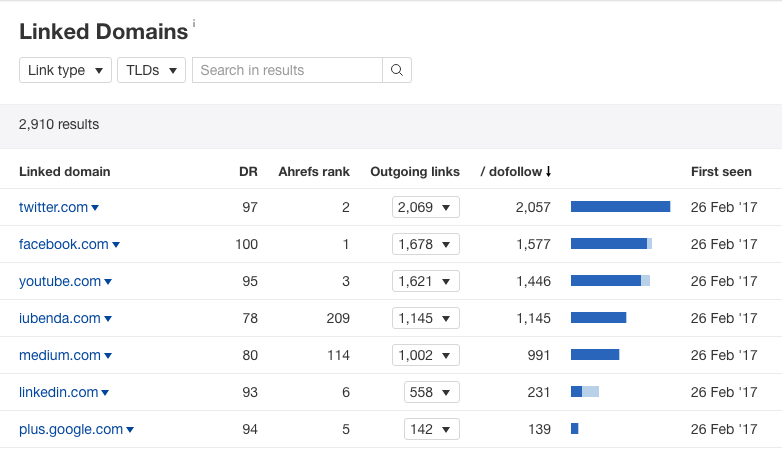Click medium.com dofollow value 991

pyautogui.click(x=539, y=355)
